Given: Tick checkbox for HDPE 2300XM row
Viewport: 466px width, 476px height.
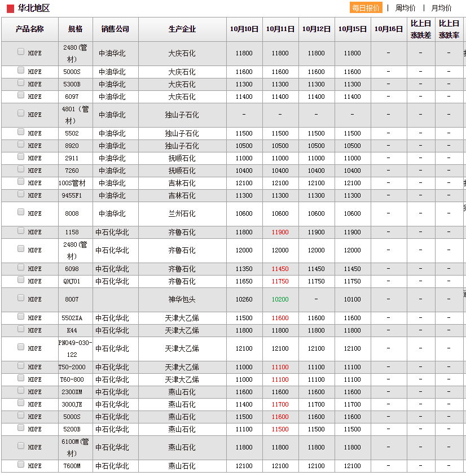Looking at the screenshot, I should (x=21, y=390).
